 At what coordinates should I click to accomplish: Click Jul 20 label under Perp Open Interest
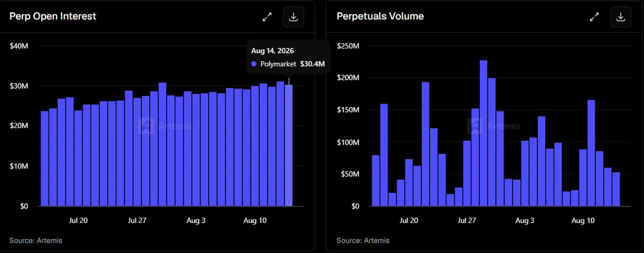(78, 220)
